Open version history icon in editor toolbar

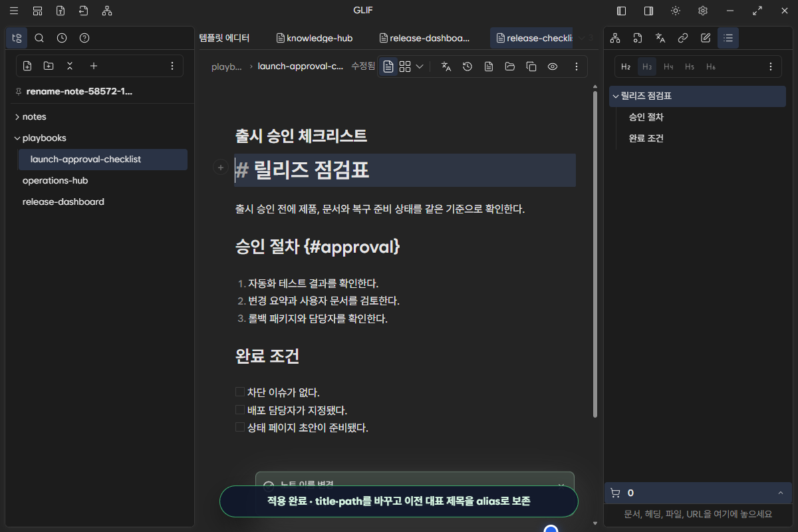[467, 66]
